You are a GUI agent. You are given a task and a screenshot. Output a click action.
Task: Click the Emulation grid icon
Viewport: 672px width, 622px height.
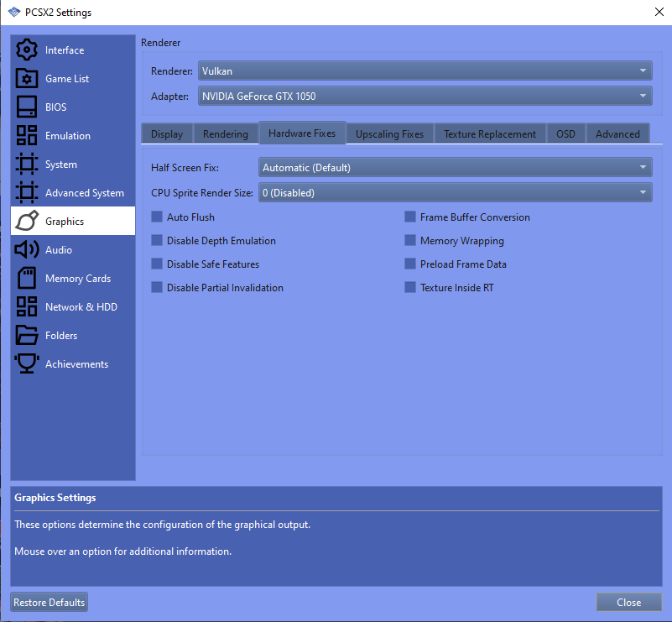click(x=27, y=135)
